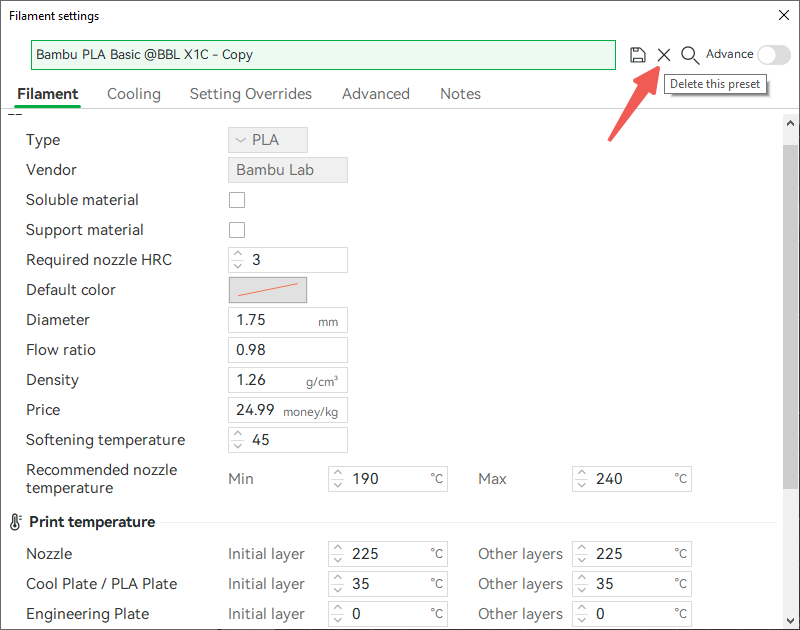Open the Notes tab
This screenshot has width=800, height=630.
tap(460, 94)
